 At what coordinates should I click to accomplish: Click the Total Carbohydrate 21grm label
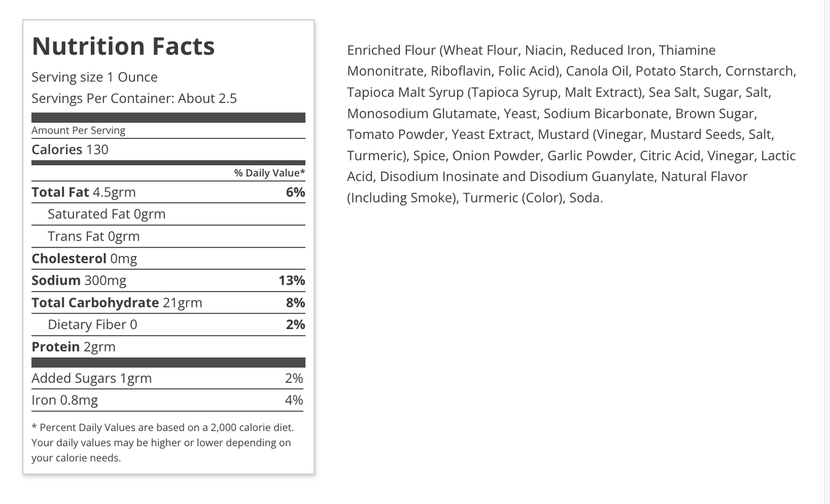tap(117, 303)
